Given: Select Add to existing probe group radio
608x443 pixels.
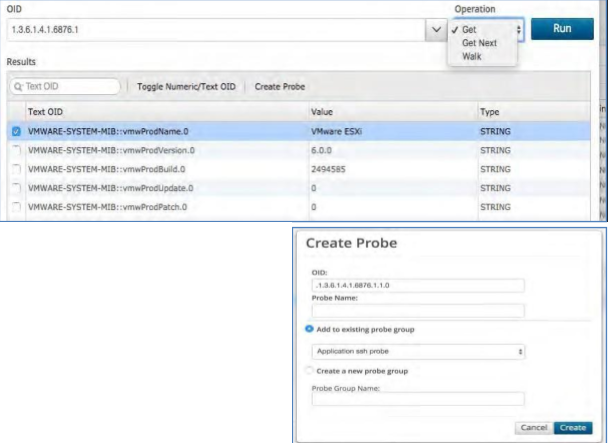Looking at the screenshot, I should (x=309, y=329).
